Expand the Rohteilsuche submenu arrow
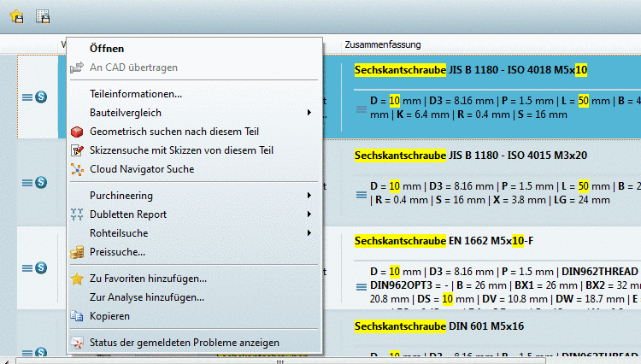 (309, 233)
